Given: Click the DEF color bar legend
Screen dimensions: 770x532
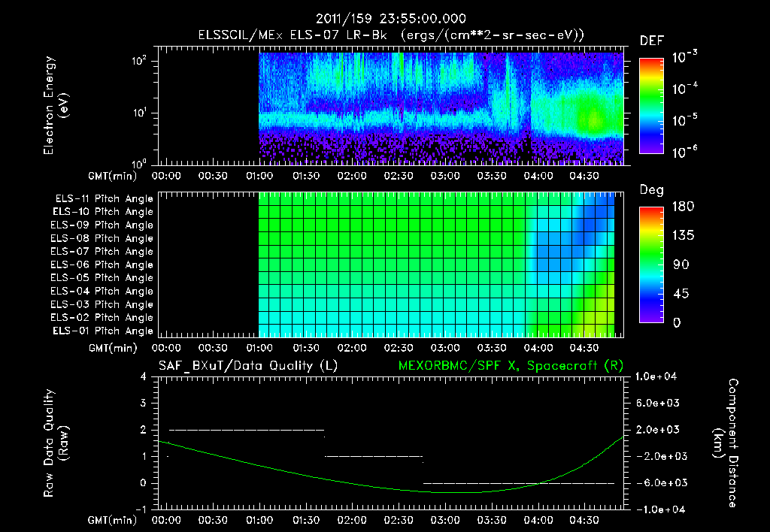Looking at the screenshot, I should pos(651,105).
